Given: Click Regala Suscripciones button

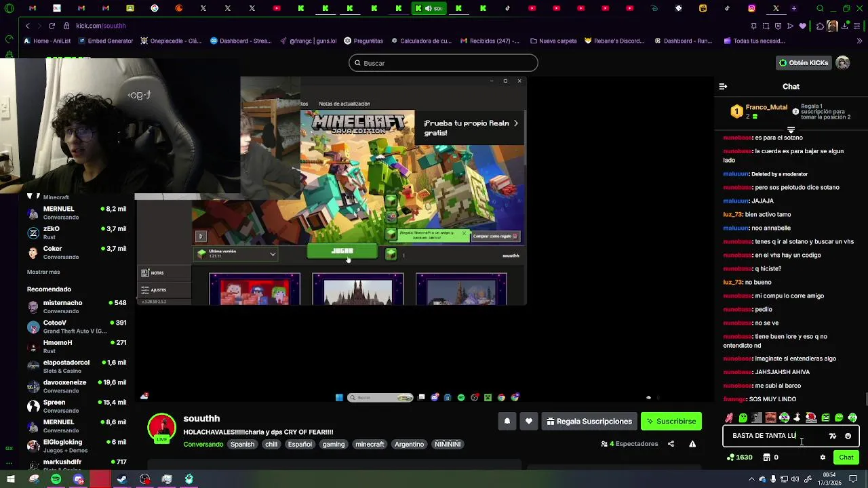Looking at the screenshot, I should 589,422.
